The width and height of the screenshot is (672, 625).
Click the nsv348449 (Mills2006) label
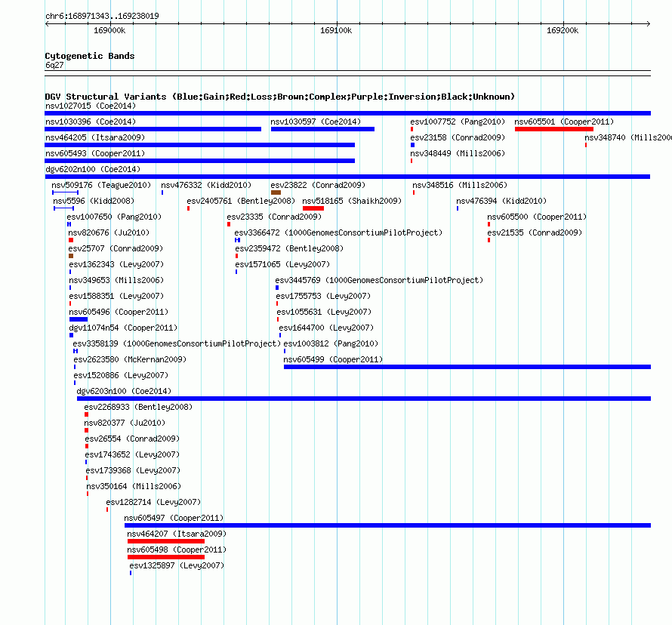click(458, 153)
